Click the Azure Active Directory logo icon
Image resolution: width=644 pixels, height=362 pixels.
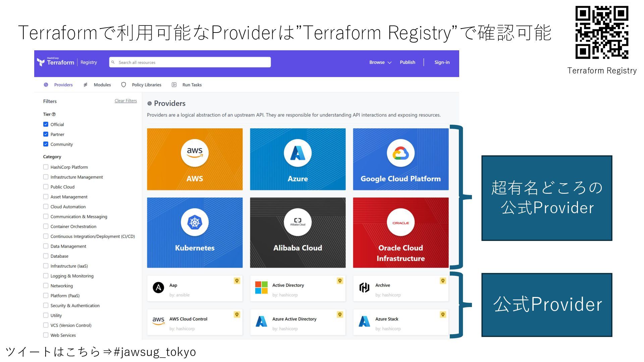pos(261,321)
